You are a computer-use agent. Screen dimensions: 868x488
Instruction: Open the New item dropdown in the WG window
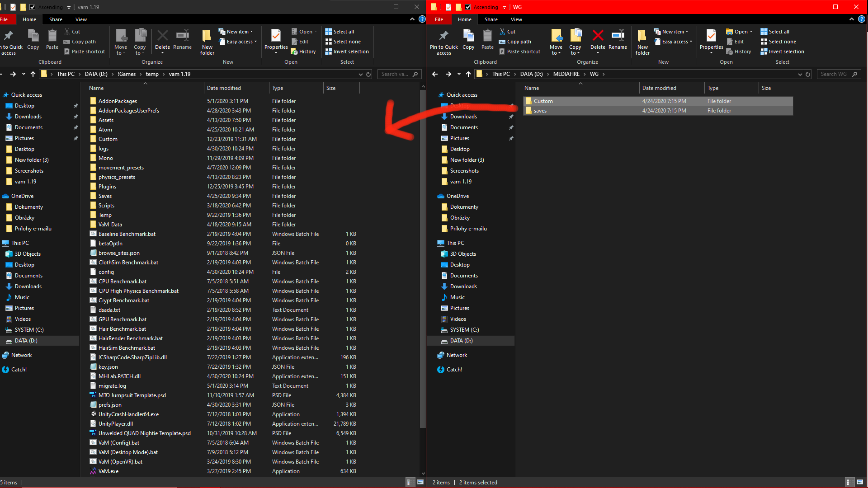[671, 32]
